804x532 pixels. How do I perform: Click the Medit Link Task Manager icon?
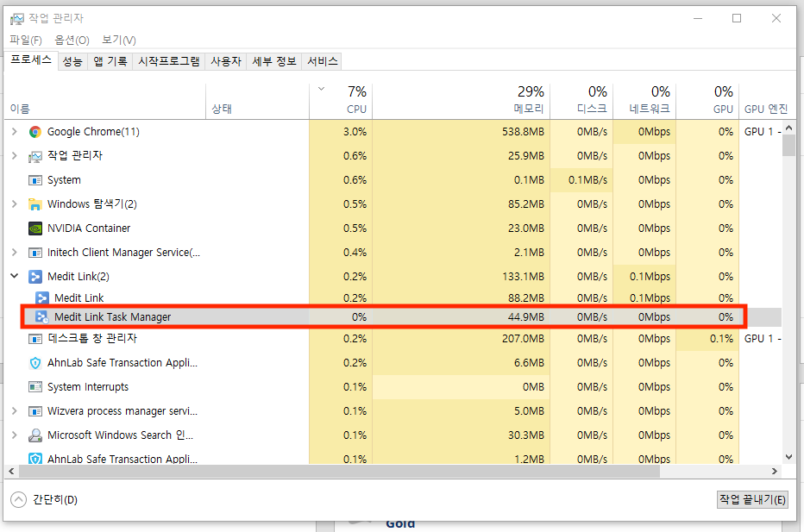click(x=42, y=316)
